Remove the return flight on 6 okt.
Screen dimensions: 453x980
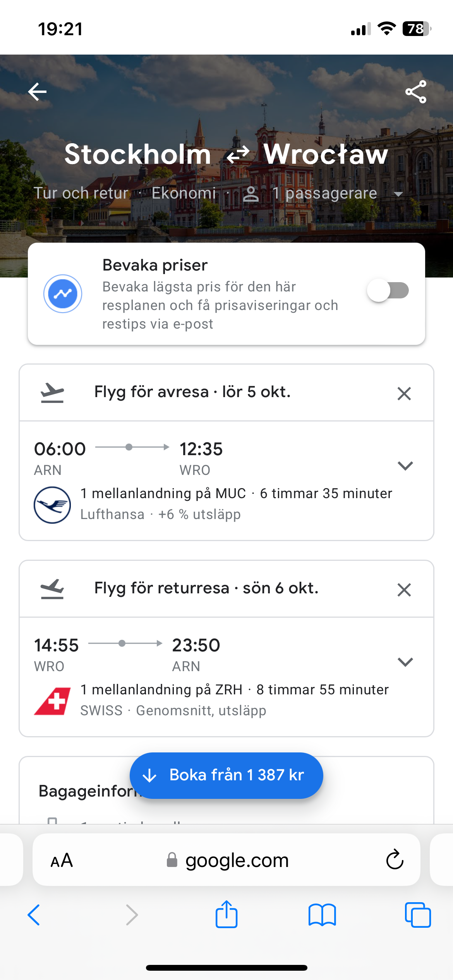[x=404, y=590]
